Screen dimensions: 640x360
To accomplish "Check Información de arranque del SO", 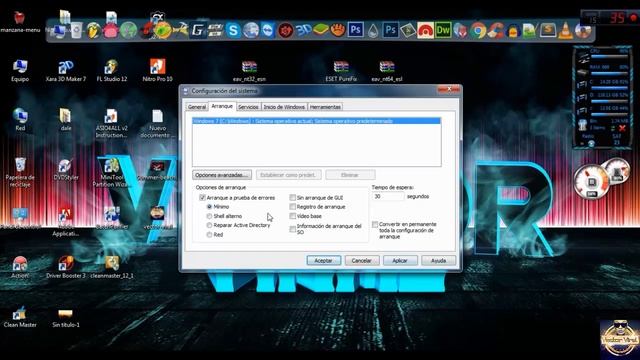I will [x=293, y=229].
